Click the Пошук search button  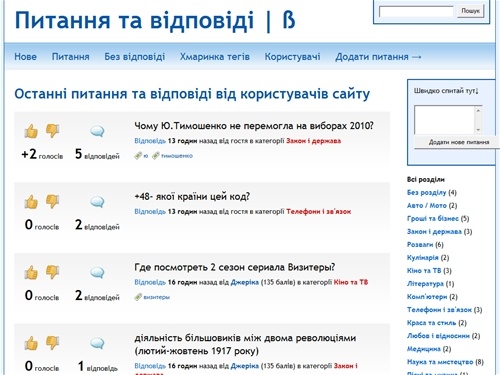pyautogui.click(x=470, y=11)
